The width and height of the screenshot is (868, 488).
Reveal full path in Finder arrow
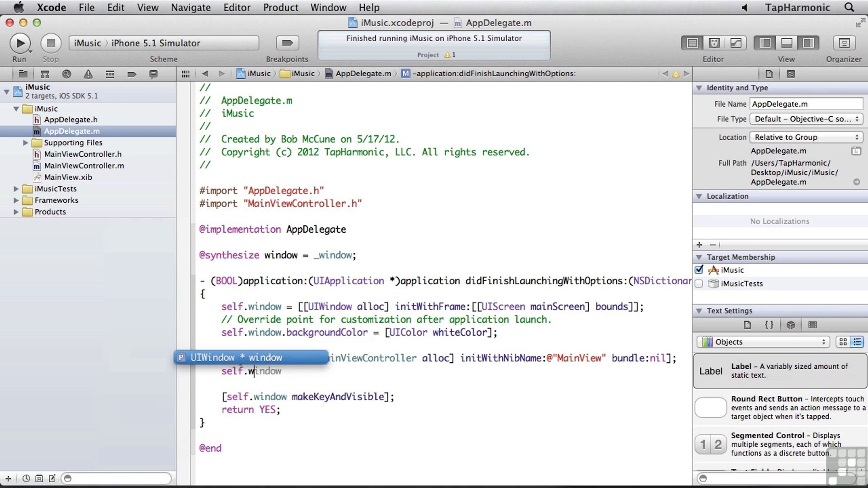point(856,182)
